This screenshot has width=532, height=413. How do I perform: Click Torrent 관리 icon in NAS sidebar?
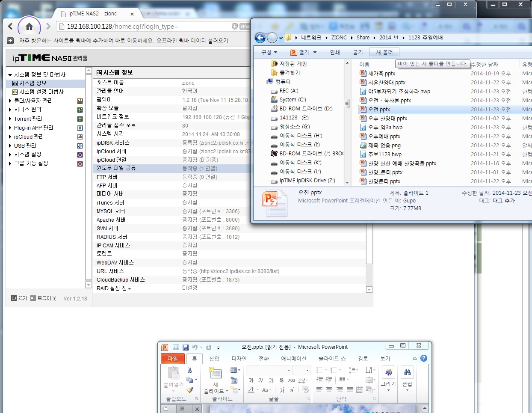(80, 119)
